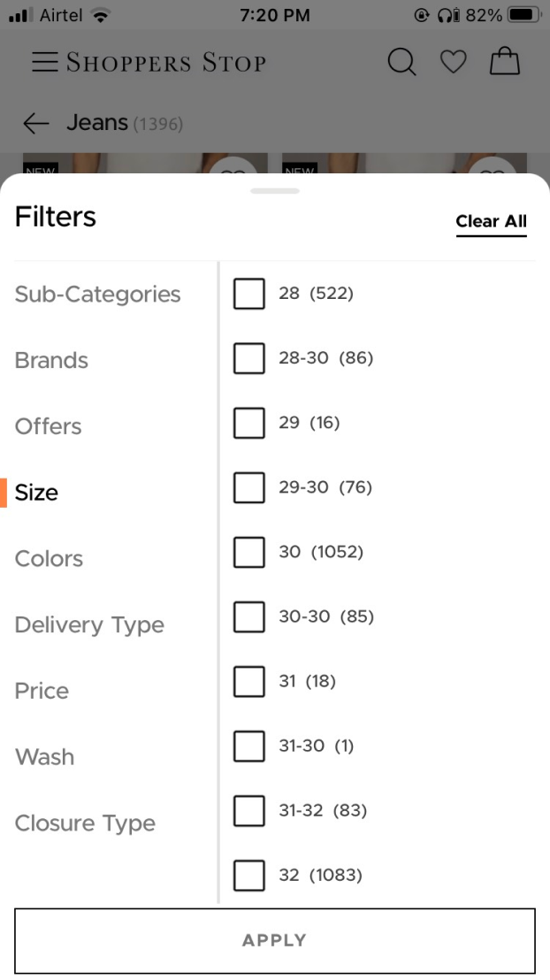This screenshot has height=980, width=550.
Task: Switch to the Brands filter
Action: (x=51, y=361)
